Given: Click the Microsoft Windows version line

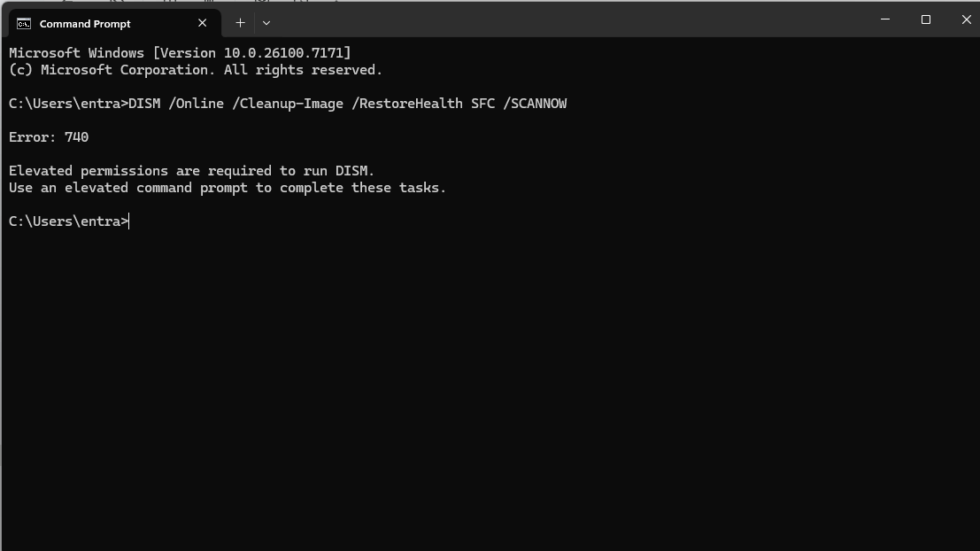Looking at the screenshot, I should [180, 53].
